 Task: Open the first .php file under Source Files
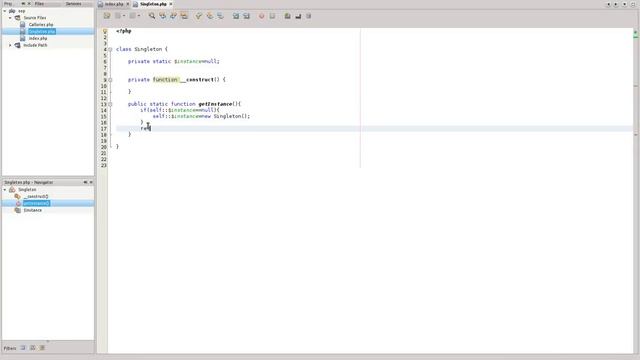(41, 25)
